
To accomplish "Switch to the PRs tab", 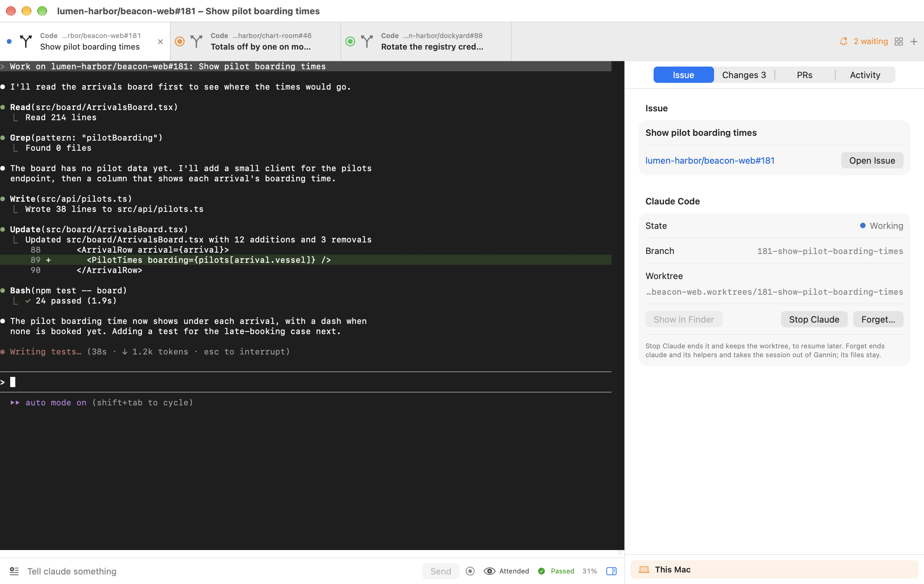I will point(804,75).
